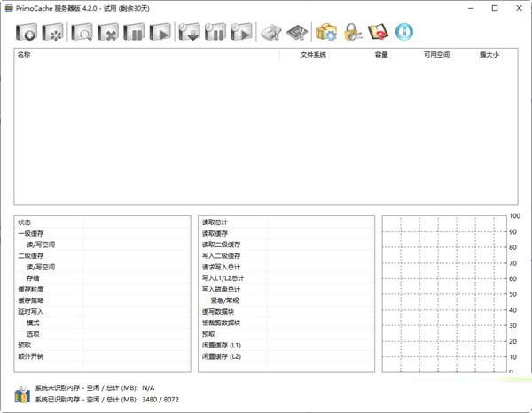Click the create new cache task icon
Image resolution: width=532 pixels, height=413 pixels.
pyautogui.click(x=27, y=34)
